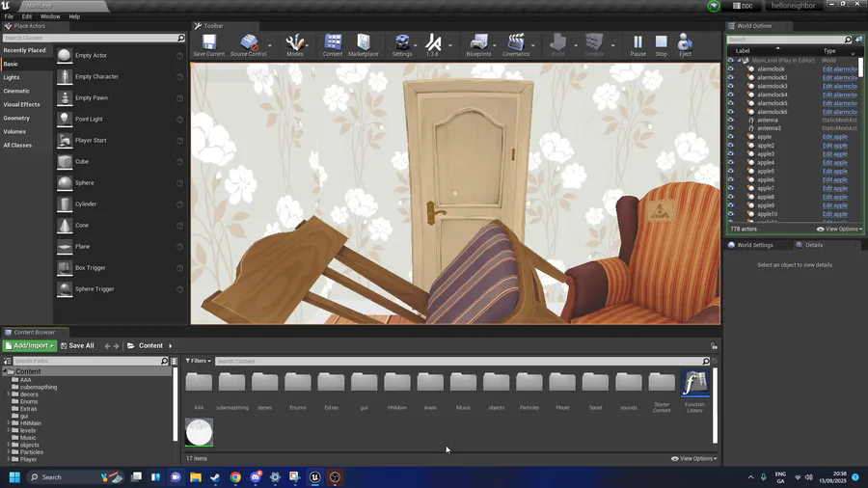This screenshot has height=488, width=868.
Task: Open the Function Library asset
Action: point(694,384)
